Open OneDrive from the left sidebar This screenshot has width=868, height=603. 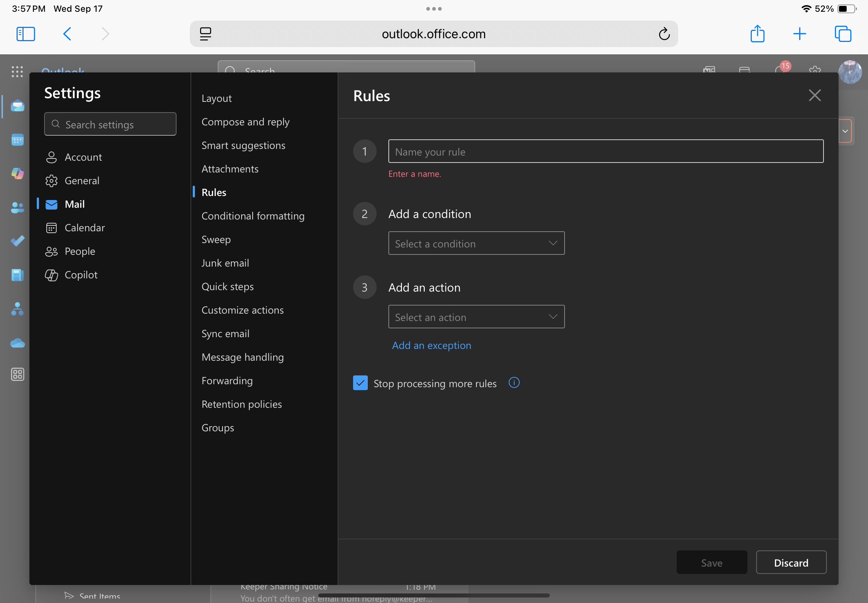click(17, 343)
